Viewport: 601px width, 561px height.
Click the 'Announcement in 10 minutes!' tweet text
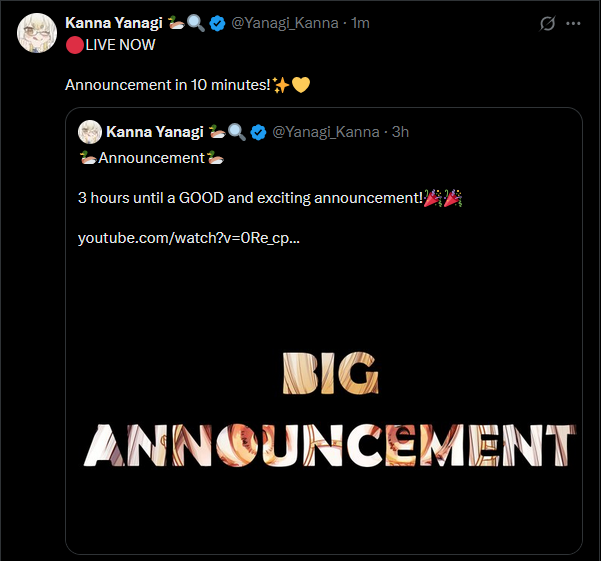pyautogui.click(x=167, y=85)
